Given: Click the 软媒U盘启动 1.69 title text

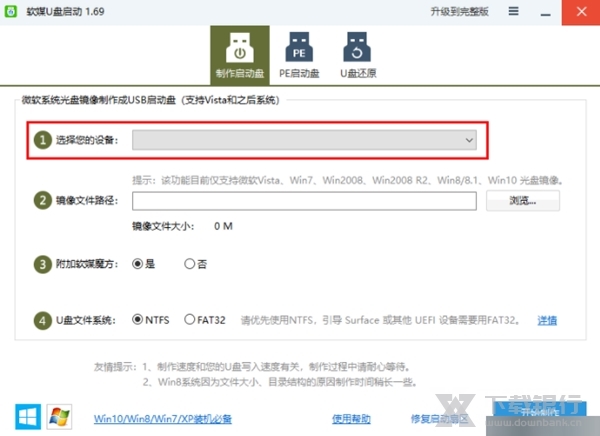Looking at the screenshot, I should [x=65, y=11].
